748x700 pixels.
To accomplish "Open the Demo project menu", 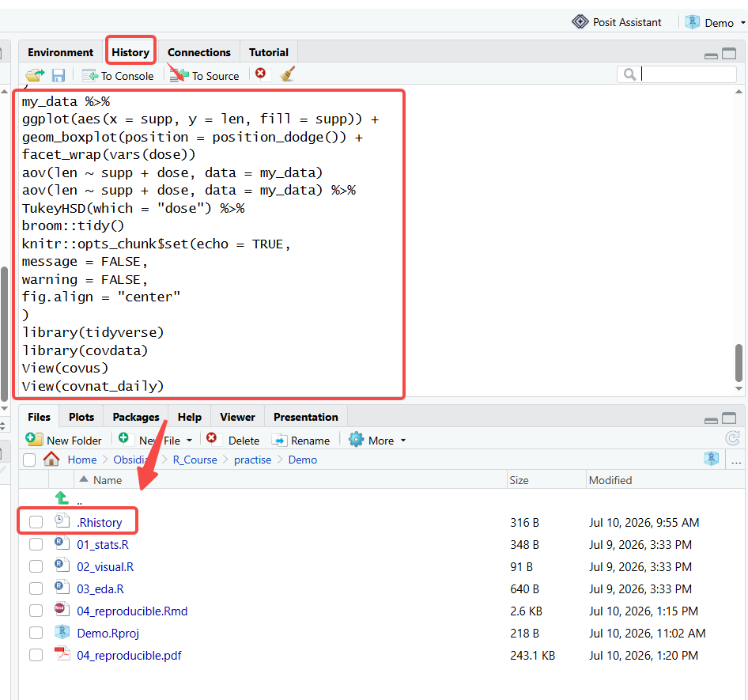I will coord(715,22).
